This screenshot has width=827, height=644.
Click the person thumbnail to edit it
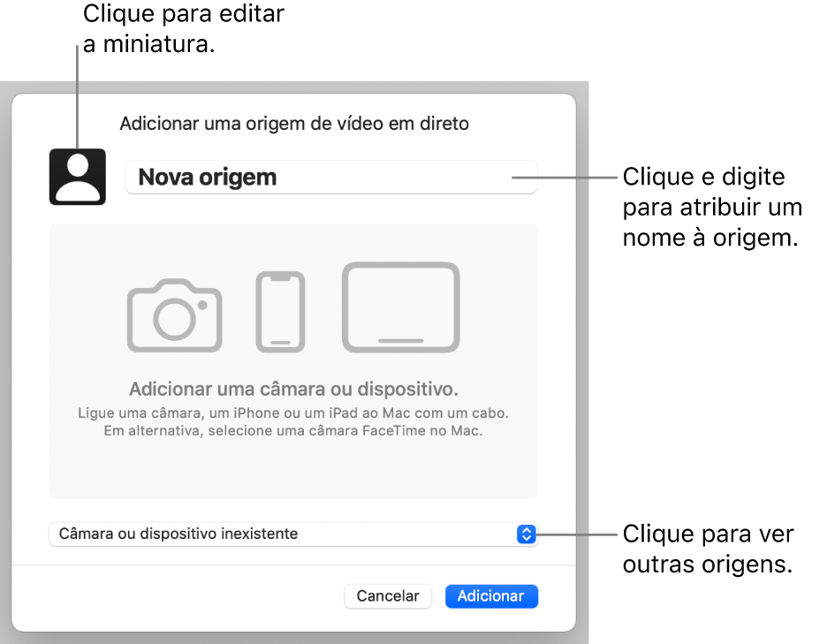pos(78,177)
